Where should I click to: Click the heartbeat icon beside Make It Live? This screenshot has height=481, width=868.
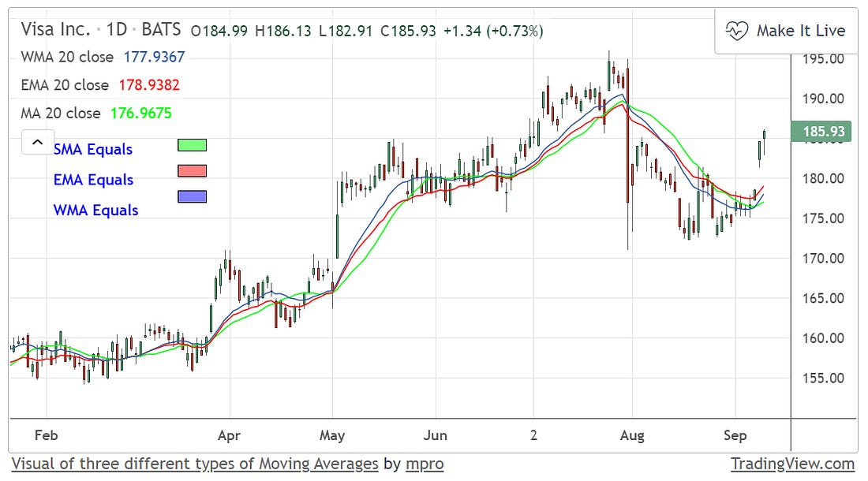tap(737, 31)
